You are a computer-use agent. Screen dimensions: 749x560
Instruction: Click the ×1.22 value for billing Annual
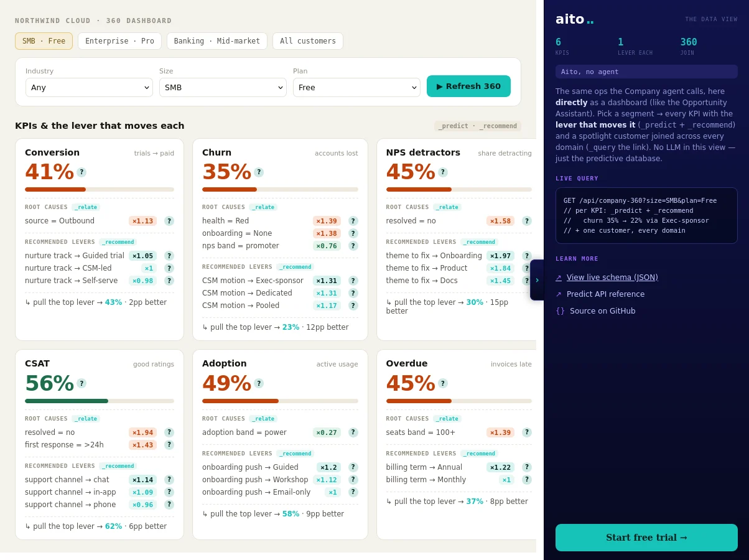tap(500, 467)
